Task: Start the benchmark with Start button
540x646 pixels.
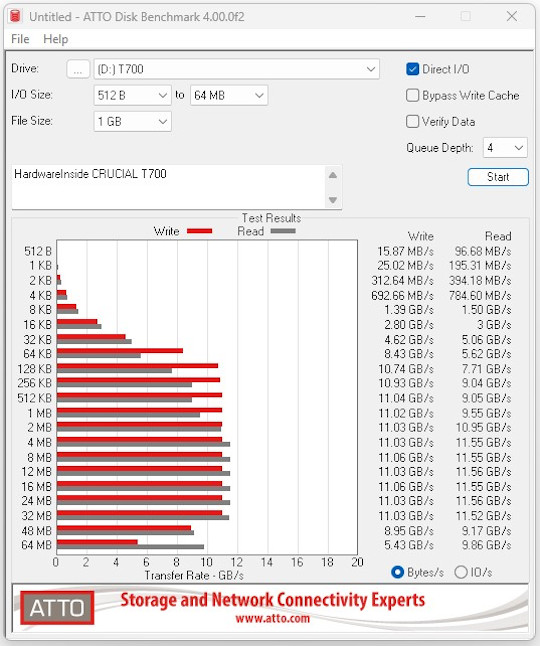Action: click(x=498, y=177)
